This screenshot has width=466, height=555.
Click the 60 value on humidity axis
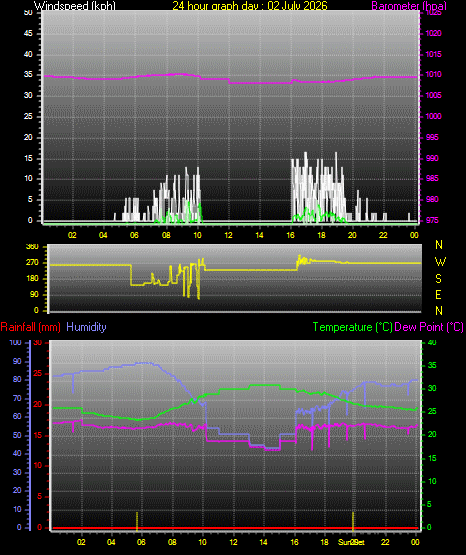tap(17, 416)
